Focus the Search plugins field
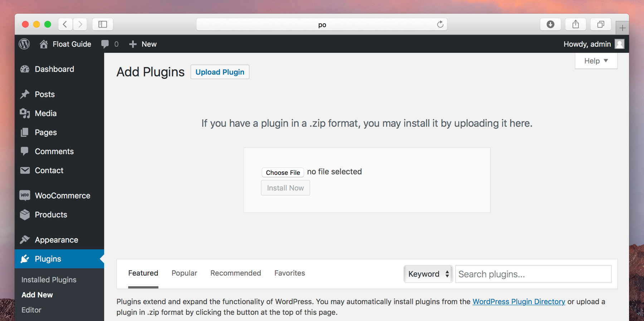 [x=533, y=274]
